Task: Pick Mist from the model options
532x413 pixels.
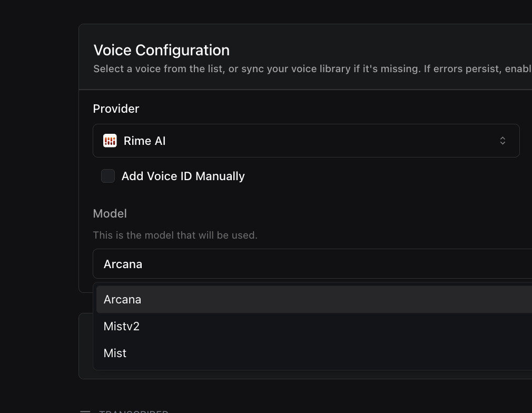Action: 115,353
